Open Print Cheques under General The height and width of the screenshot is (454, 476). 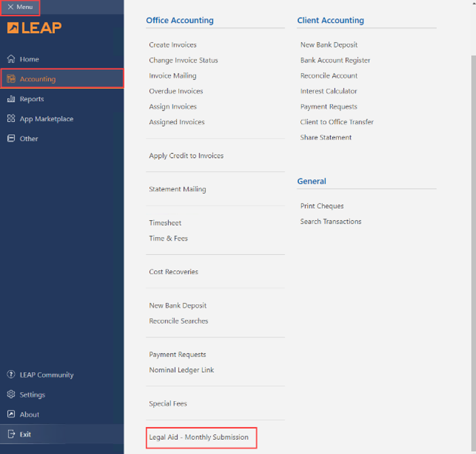point(321,206)
